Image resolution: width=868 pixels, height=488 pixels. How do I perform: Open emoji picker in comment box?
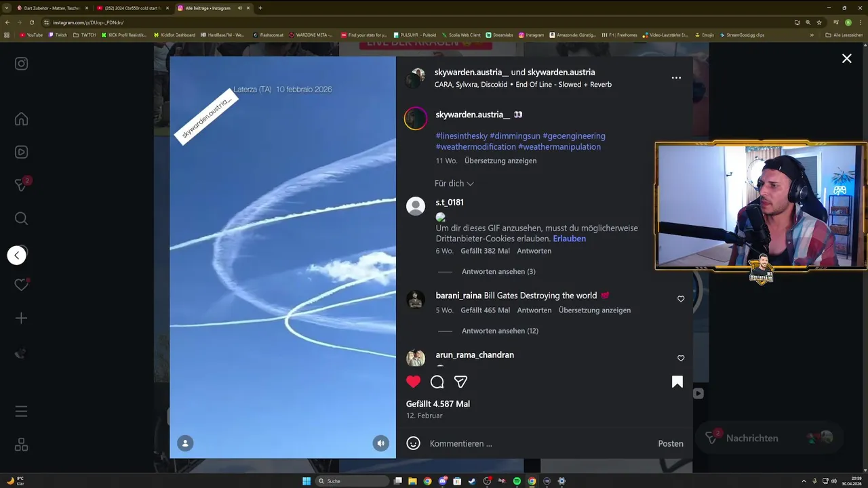pyautogui.click(x=414, y=443)
